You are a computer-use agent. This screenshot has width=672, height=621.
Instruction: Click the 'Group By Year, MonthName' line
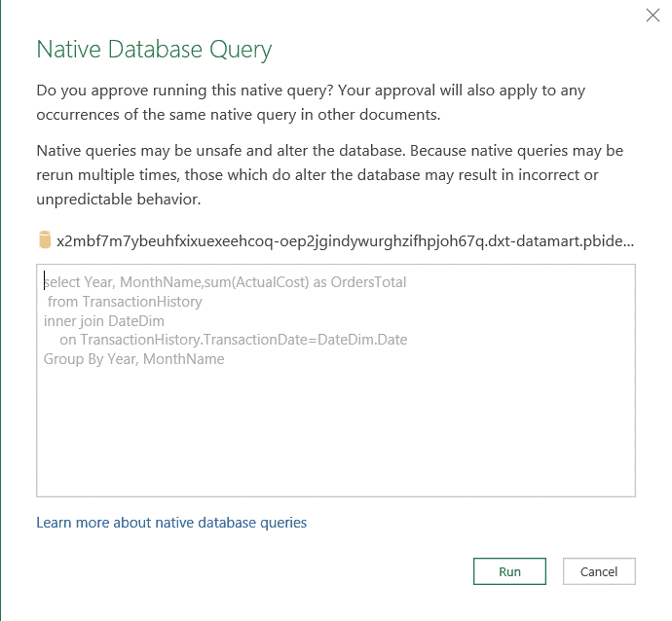[x=133, y=359]
